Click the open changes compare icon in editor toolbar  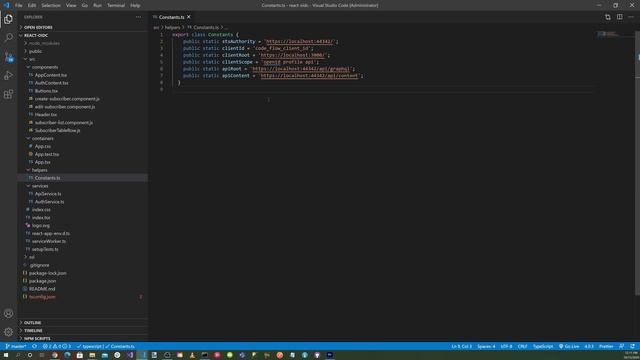608,17
